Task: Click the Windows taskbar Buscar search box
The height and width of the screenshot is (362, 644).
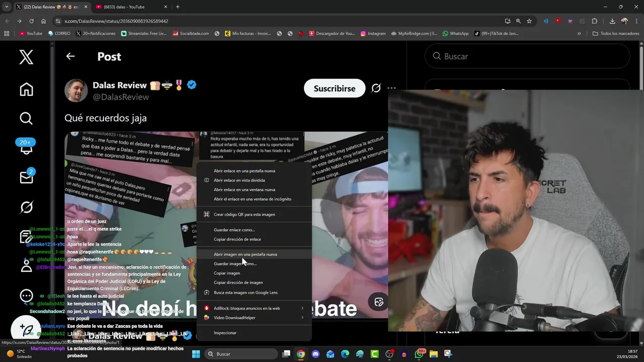Action: click(x=241, y=354)
